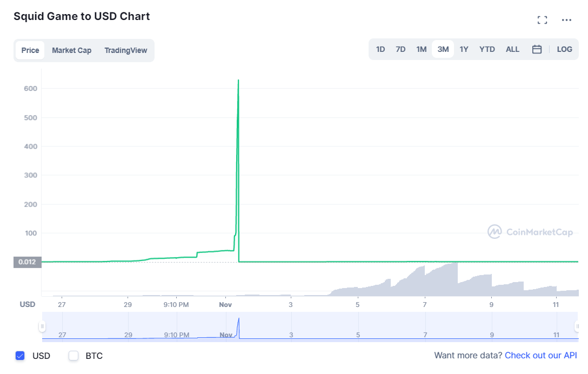The height and width of the screenshot is (374, 588).
Task: Click the 600 y-axis price label
Action: tap(30, 89)
